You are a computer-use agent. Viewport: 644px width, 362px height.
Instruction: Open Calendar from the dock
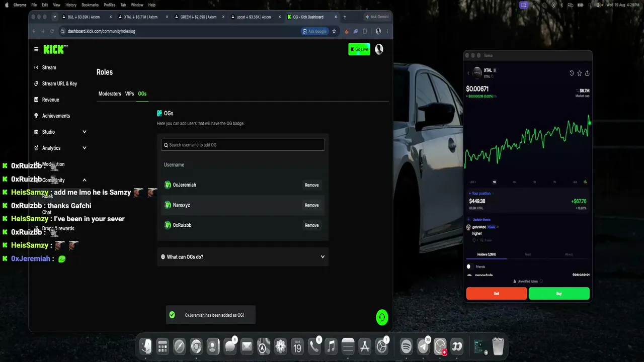coord(297,346)
